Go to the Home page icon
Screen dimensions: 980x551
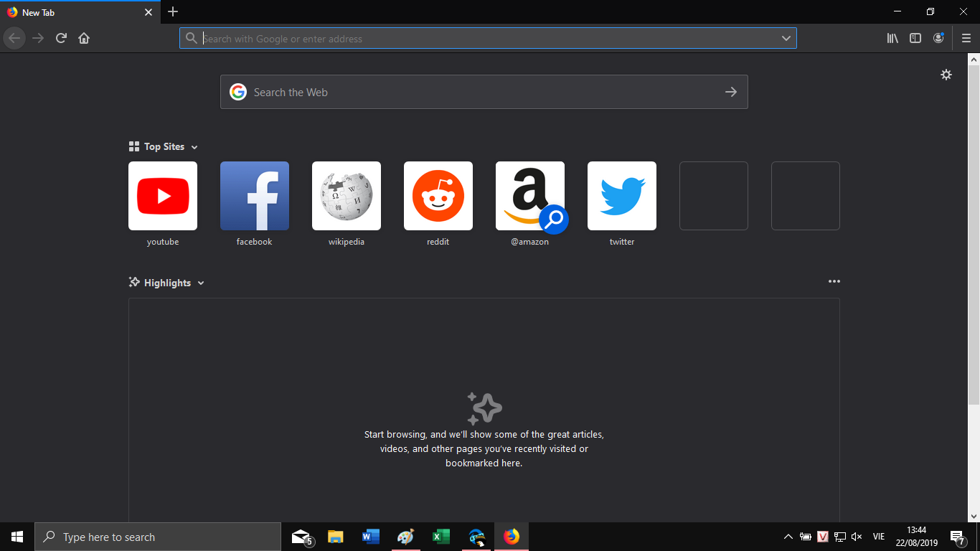click(x=84, y=38)
